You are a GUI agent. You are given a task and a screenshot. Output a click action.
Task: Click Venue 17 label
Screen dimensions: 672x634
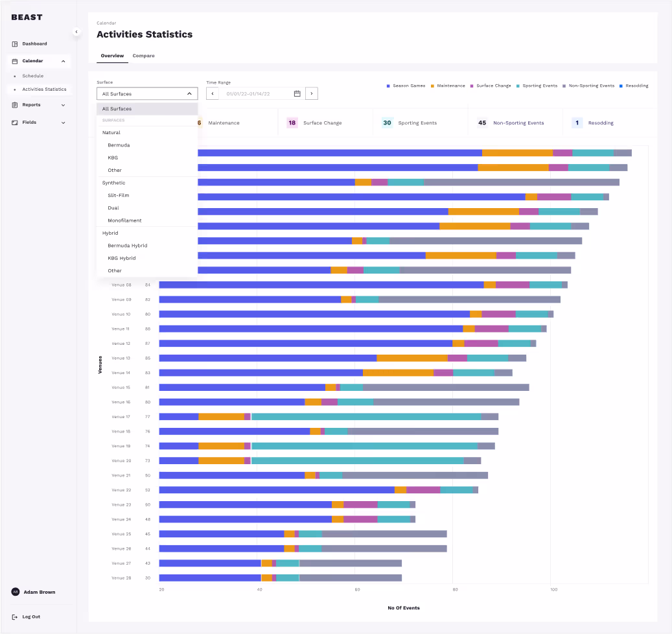point(121,417)
